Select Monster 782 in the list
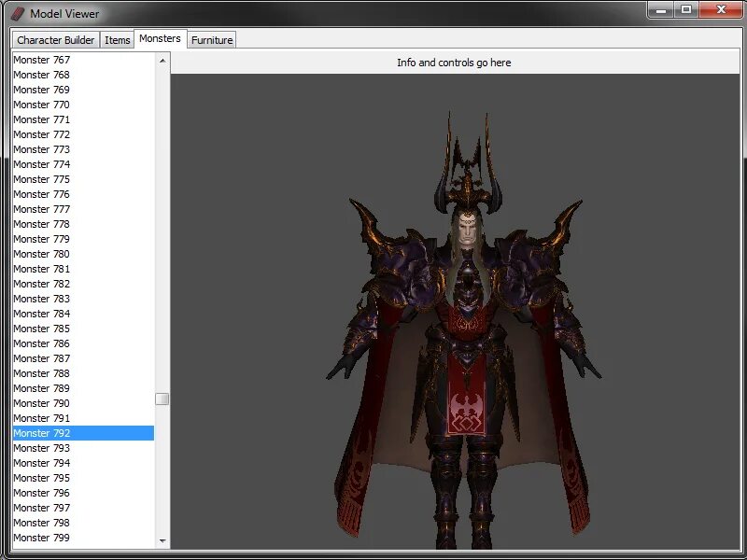The width and height of the screenshot is (747, 560). pyautogui.click(x=83, y=284)
